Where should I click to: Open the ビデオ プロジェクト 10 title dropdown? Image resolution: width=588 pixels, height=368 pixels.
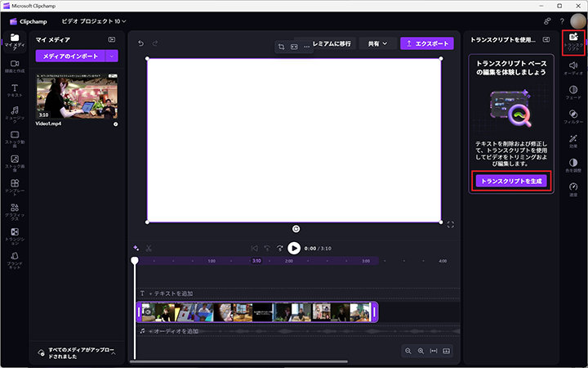pos(94,21)
